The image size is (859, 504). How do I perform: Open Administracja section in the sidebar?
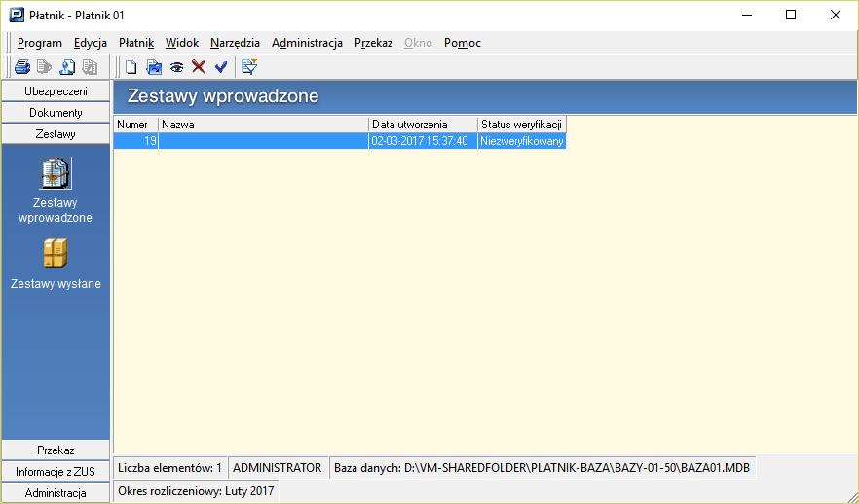click(x=56, y=493)
